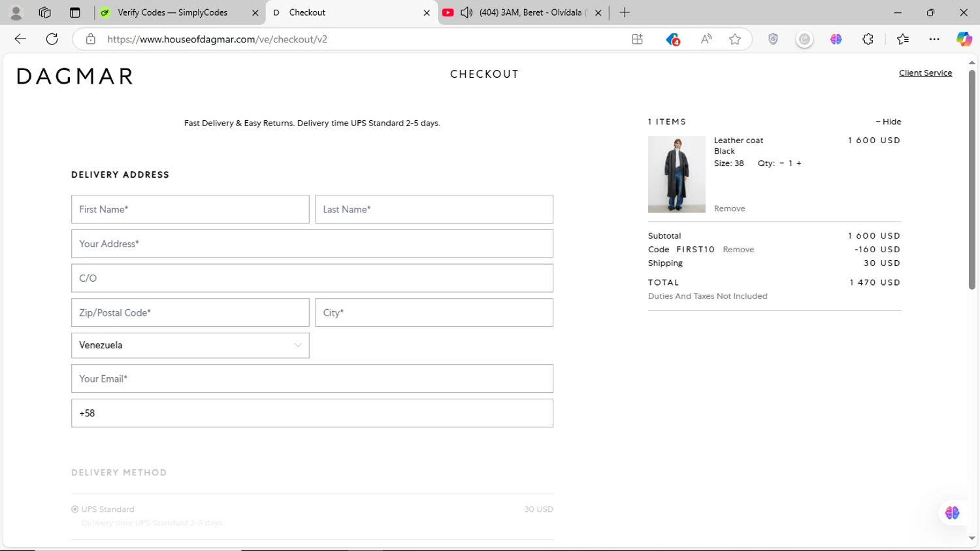Remove the FIRST10 discount code
The image size is (980, 551).
click(738, 250)
